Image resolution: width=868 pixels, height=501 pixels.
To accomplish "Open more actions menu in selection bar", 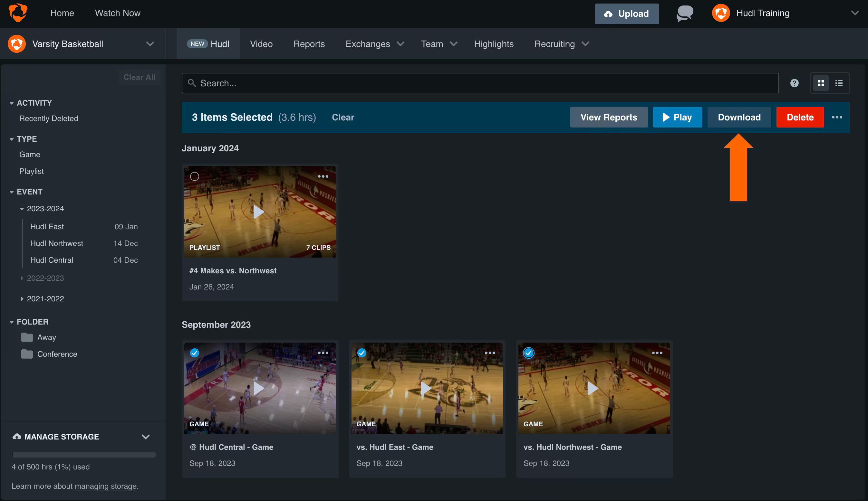I will [837, 117].
